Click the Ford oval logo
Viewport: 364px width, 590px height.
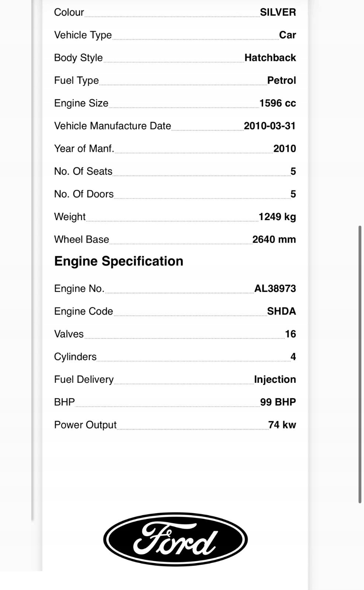(175, 539)
